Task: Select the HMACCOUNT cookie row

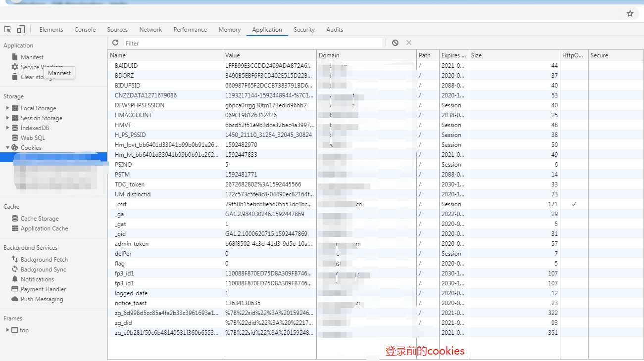Action: coord(376,115)
